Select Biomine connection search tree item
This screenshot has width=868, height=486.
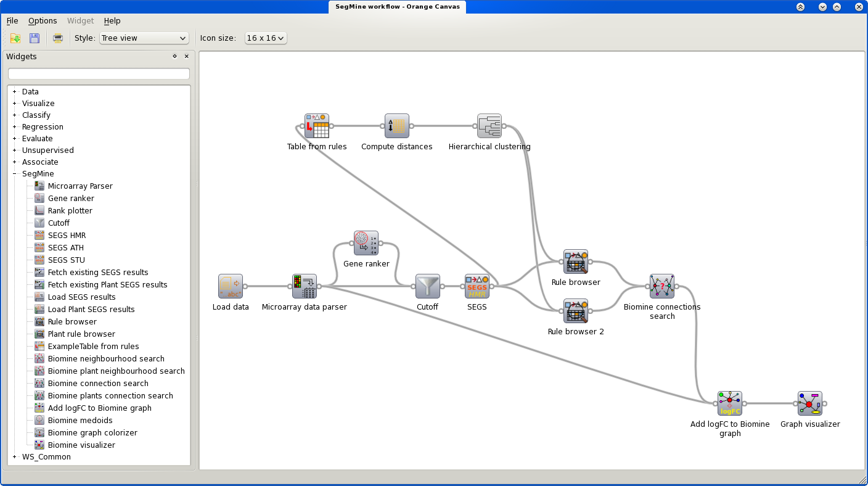tap(98, 384)
